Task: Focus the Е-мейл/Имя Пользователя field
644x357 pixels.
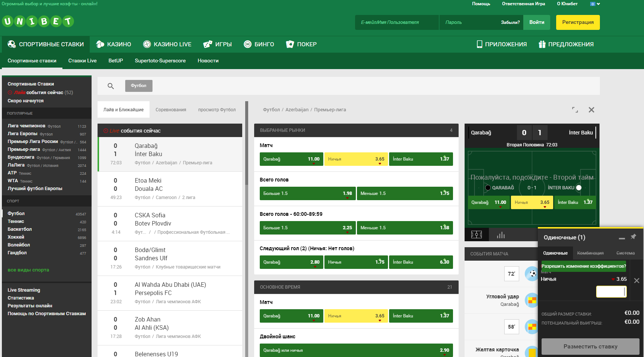Action: point(397,22)
